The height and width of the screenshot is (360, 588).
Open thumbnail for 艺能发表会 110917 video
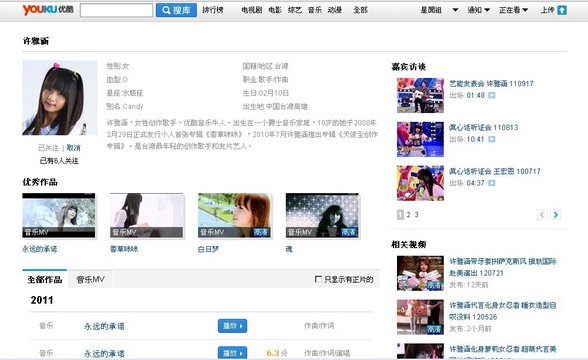420,95
